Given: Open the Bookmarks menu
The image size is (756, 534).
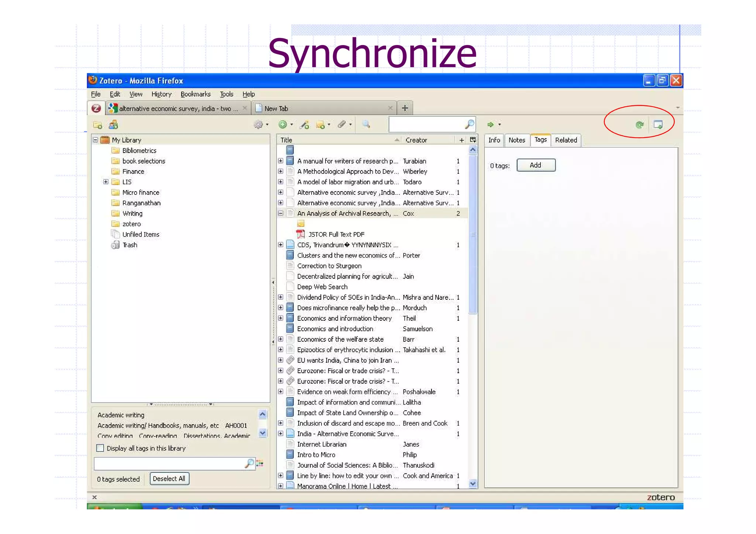Looking at the screenshot, I should point(196,94).
